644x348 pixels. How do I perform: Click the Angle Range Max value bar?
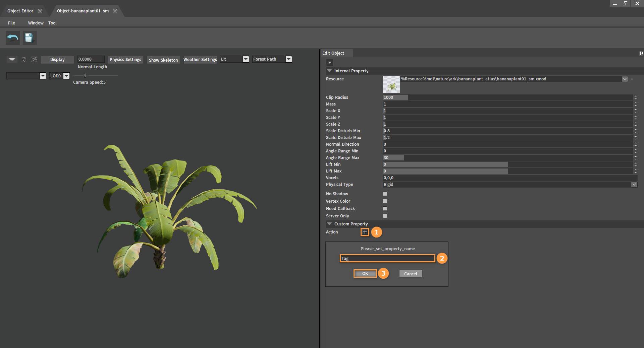(508, 158)
